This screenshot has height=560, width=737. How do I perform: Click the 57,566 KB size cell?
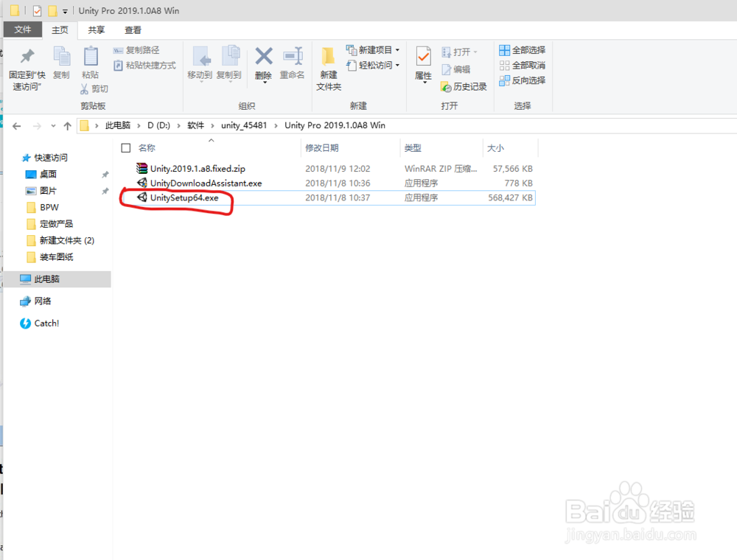[512, 169]
